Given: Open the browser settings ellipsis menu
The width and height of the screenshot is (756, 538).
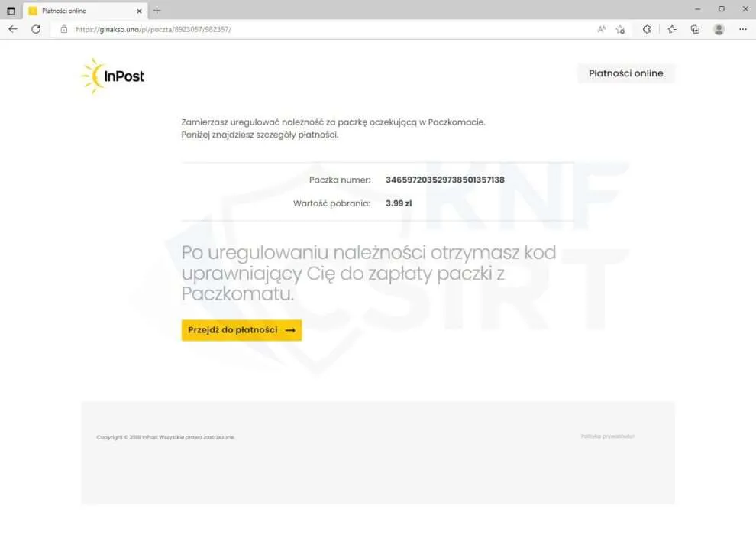Looking at the screenshot, I should [742, 30].
